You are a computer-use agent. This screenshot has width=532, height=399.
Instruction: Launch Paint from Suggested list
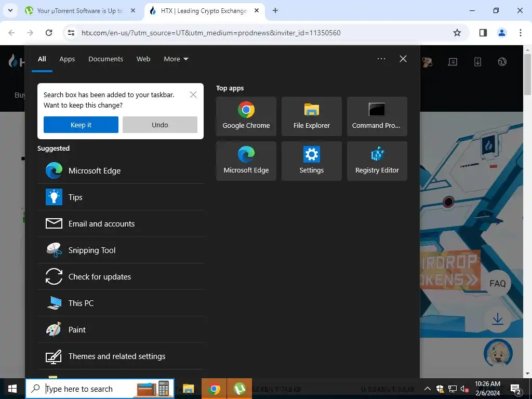click(x=121, y=329)
